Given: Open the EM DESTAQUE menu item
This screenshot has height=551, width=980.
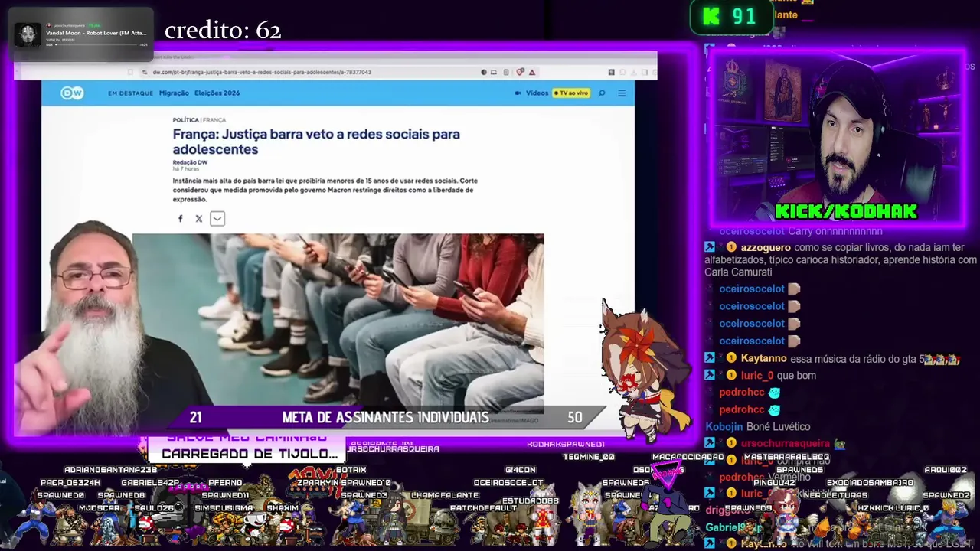Looking at the screenshot, I should pos(130,93).
